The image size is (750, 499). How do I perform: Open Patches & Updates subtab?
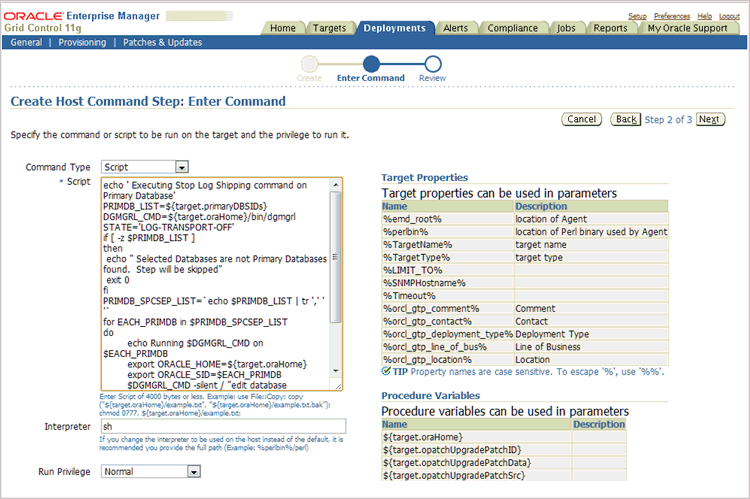pos(163,43)
